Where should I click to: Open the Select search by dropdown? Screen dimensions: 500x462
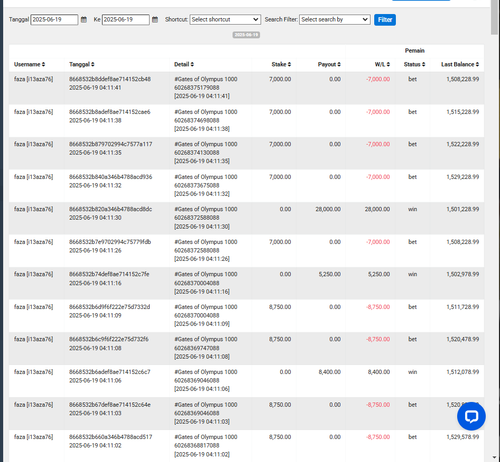pos(335,20)
